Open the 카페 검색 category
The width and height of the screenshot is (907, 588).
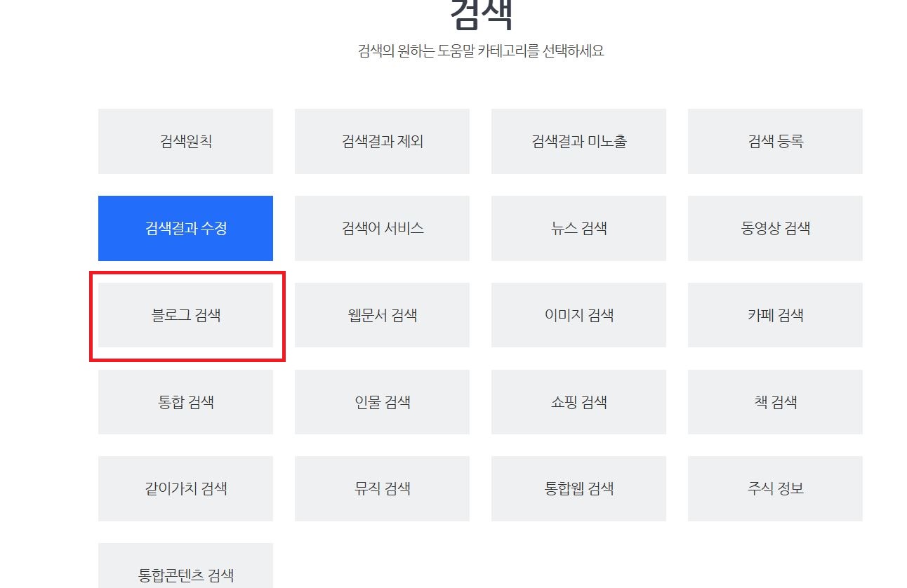point(775,315)
